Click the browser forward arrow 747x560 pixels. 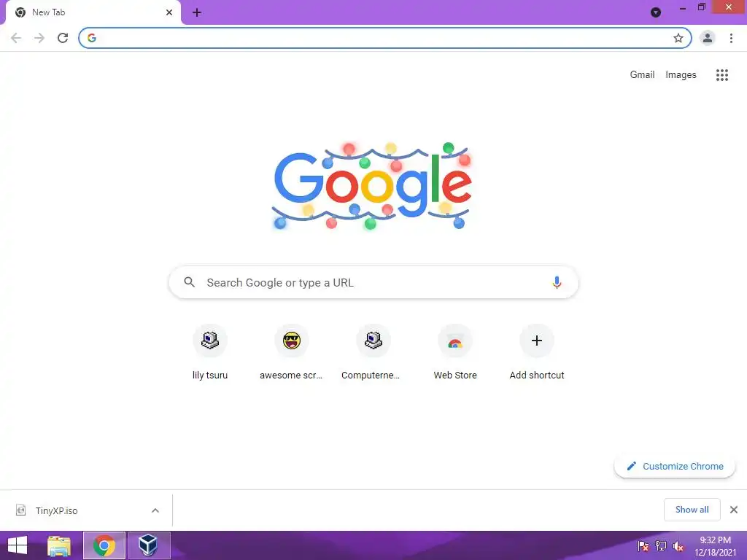[x=39, y=38]
